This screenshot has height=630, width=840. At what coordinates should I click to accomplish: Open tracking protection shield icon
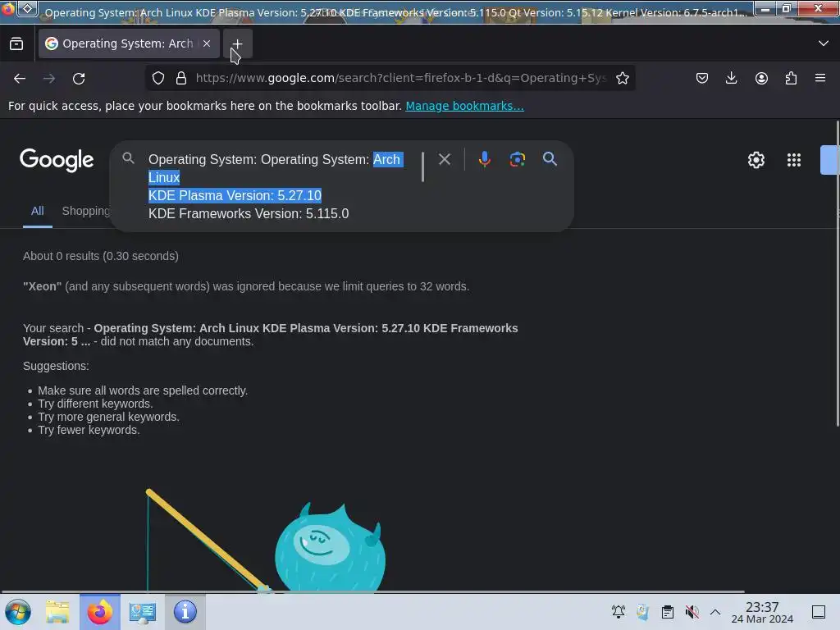click(158, 78)
